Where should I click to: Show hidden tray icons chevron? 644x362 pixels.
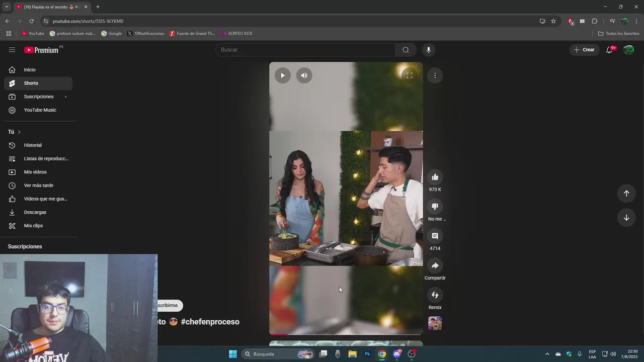click(547, 354)
